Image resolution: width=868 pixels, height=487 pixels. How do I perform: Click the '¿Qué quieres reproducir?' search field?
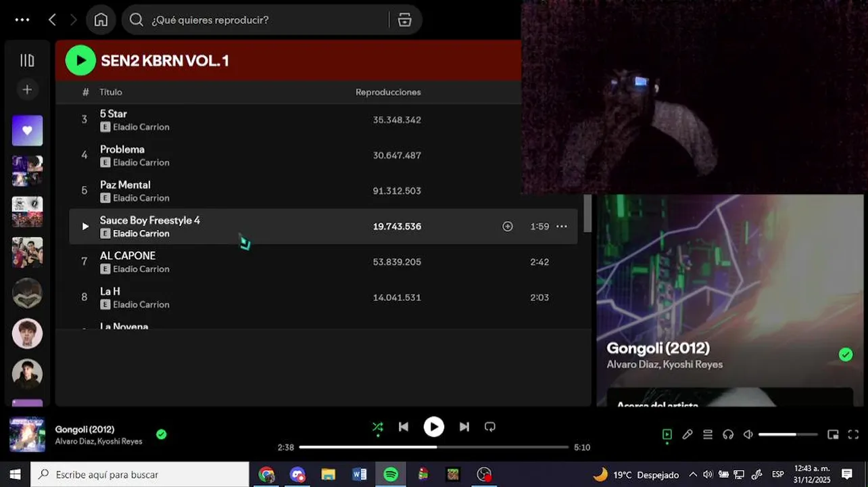coord(257,20)
